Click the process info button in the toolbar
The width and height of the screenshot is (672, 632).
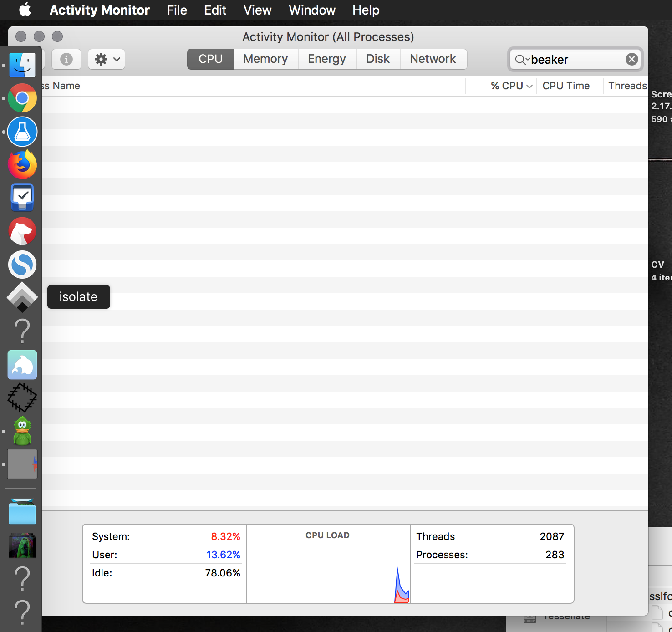(66, 59)
